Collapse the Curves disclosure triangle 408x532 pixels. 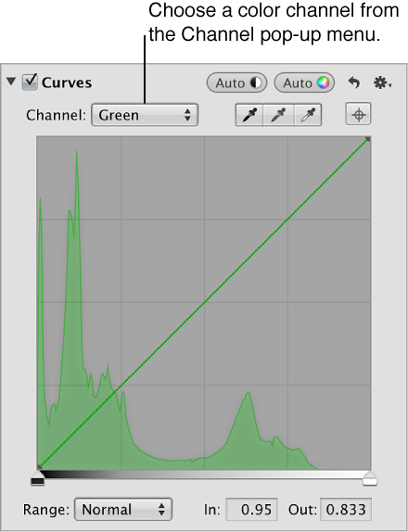coord(11,82)
